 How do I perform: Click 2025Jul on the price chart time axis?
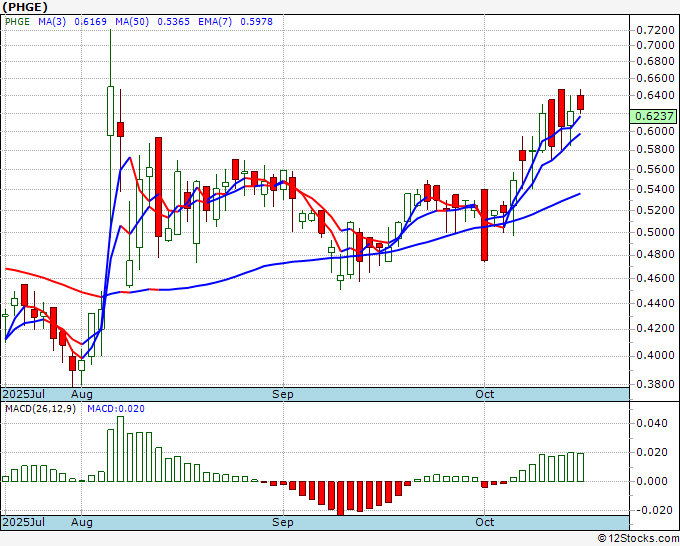click(24, 394)
